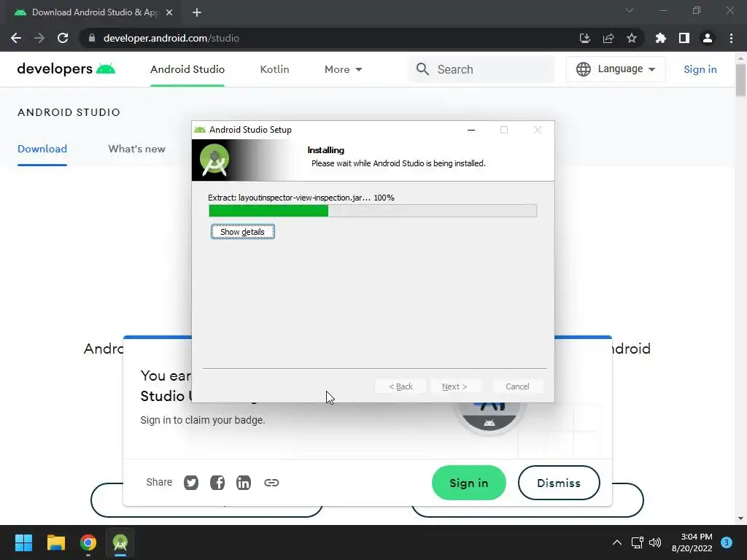Select the What's new tab

136,149
